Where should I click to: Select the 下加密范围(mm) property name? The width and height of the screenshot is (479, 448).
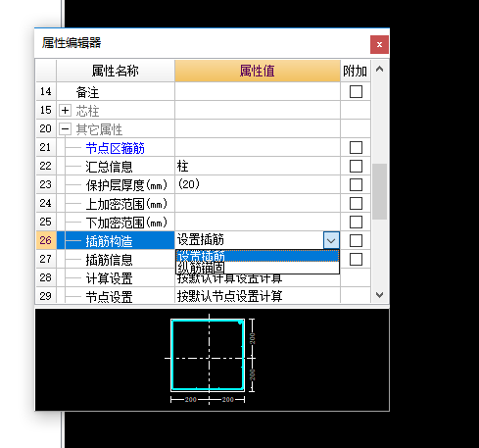click(126, 223)
